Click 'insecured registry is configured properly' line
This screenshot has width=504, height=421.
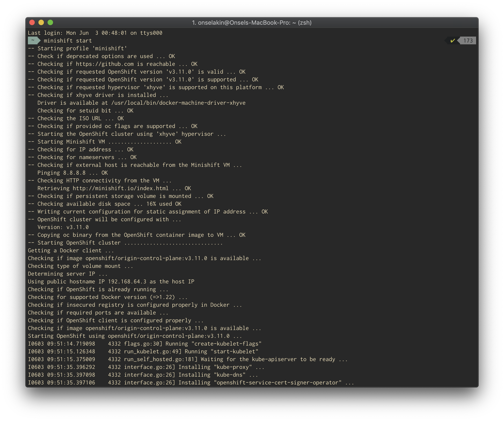coord(135,305)
